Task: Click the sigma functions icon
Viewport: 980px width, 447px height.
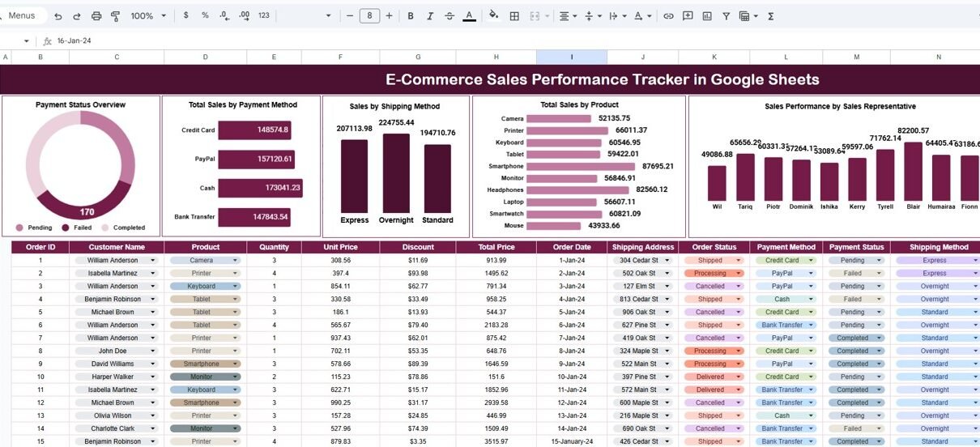Action: tap(770, 16)
